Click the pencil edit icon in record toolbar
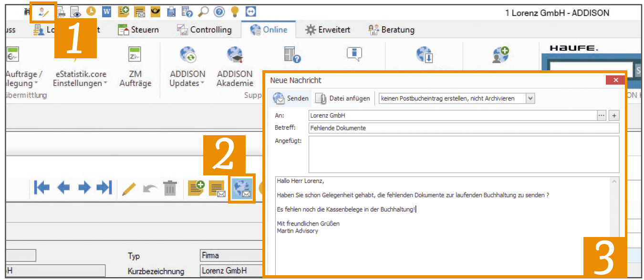 129,189
